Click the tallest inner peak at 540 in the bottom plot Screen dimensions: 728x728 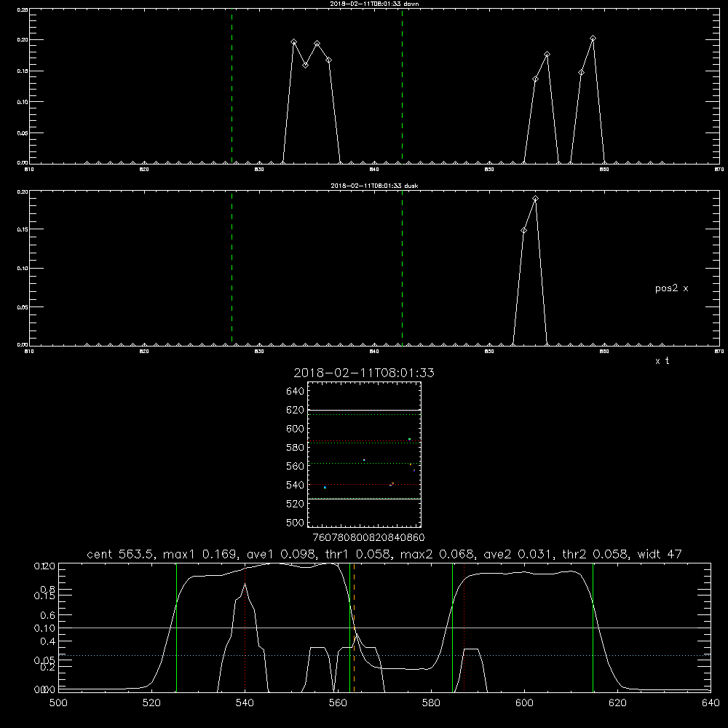245,584
